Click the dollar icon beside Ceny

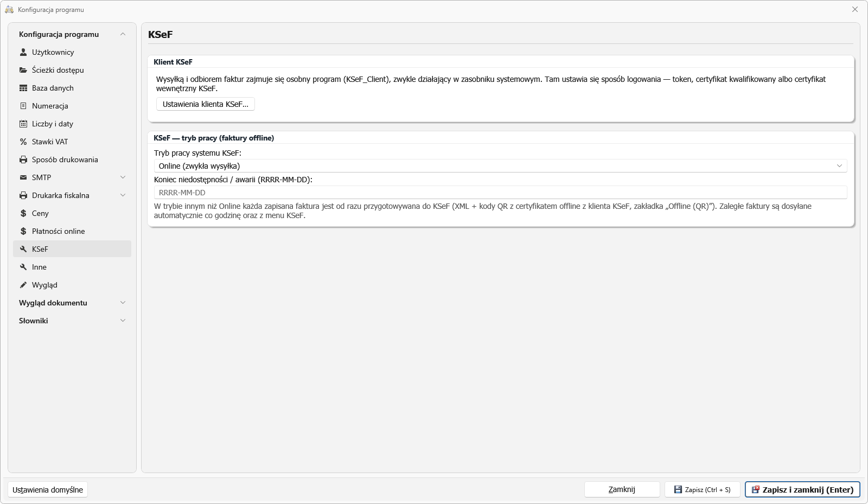23,213
